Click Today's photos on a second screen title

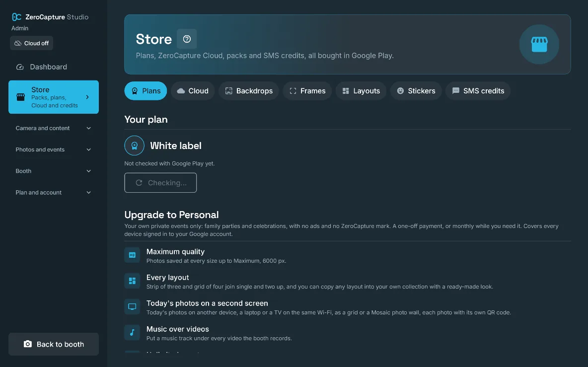pos(207,303)
